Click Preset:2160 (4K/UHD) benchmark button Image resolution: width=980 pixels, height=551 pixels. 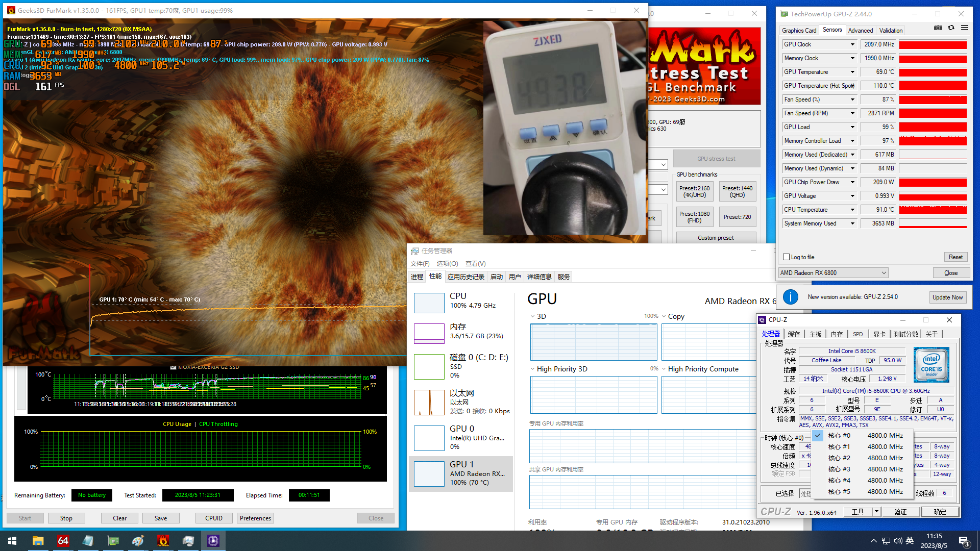(x=694, y=192)
